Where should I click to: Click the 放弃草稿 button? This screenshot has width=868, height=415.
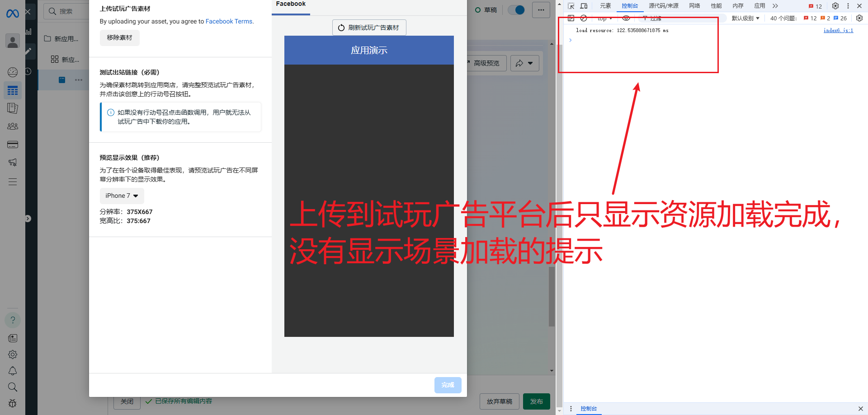point(500,401)
